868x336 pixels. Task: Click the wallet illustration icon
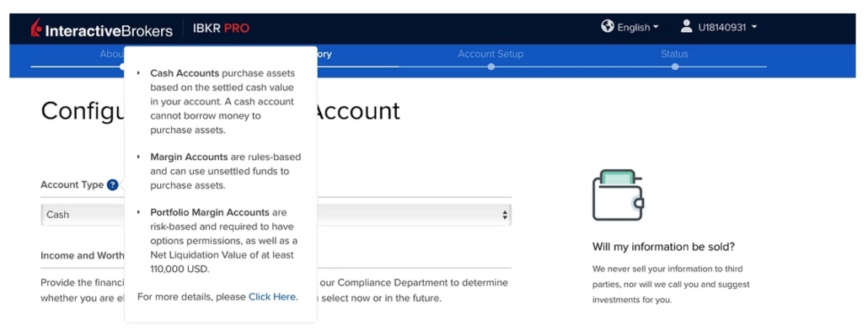click(x=618, y=195)
